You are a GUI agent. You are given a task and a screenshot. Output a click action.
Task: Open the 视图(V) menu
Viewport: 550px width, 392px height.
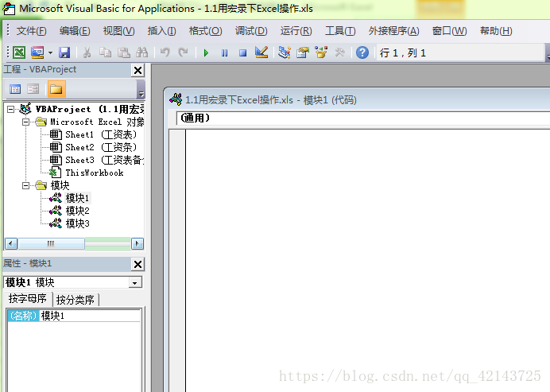tap(119, 31)
